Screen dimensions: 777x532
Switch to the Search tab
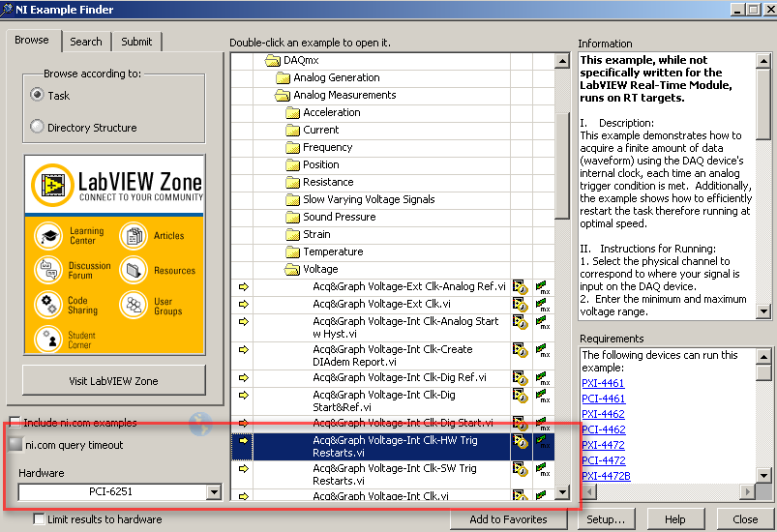(86, 42)
